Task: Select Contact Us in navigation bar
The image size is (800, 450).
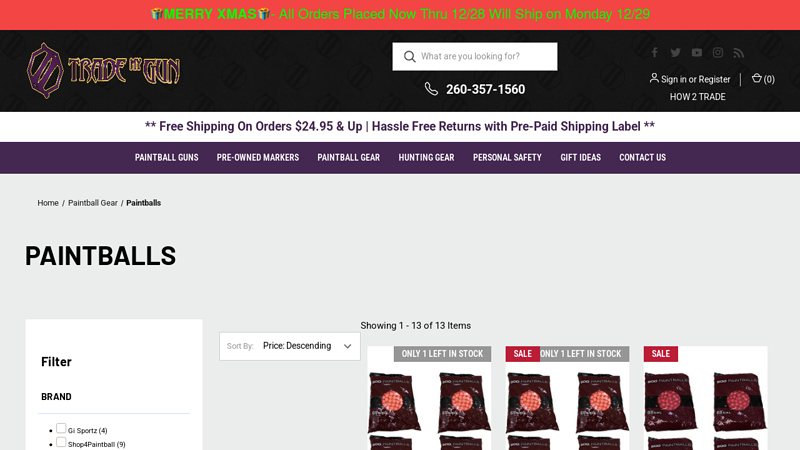Action: click(x=642, y=158)
